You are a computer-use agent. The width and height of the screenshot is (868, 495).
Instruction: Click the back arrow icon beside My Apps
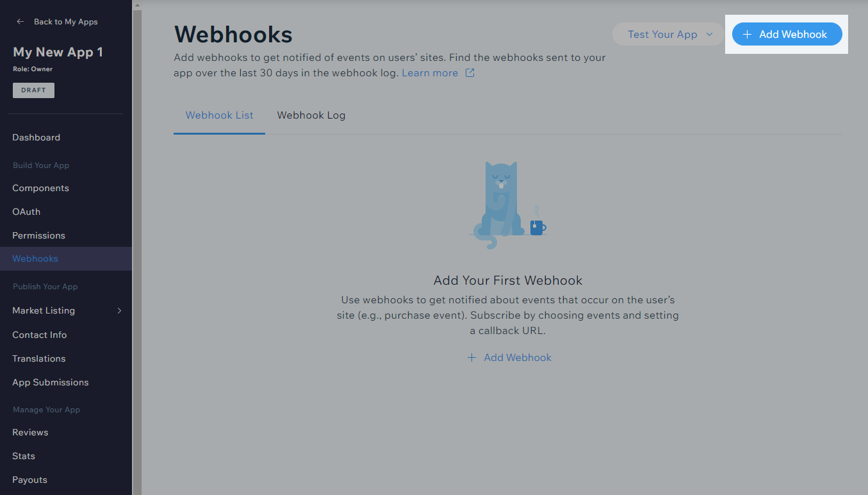click(20, 22)
